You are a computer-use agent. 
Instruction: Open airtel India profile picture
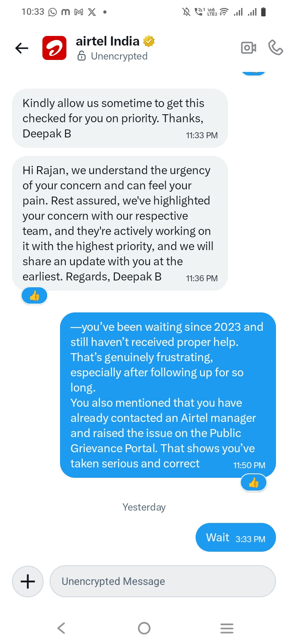click(x=54, y=48)
